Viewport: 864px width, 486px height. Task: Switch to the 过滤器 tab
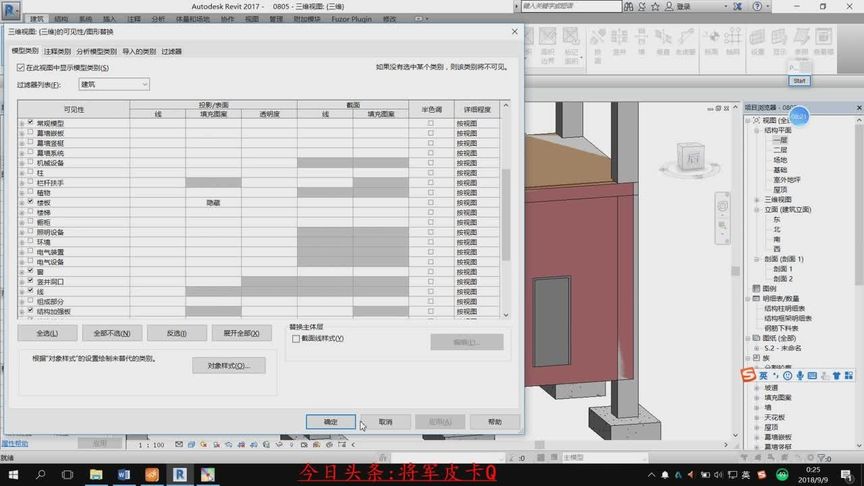coord(171,51)
